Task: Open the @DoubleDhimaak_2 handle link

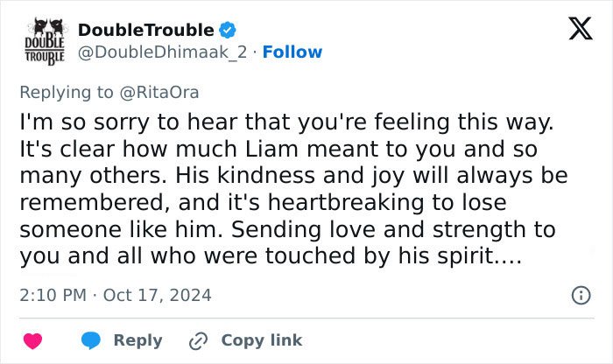Action: click(163, 52)
